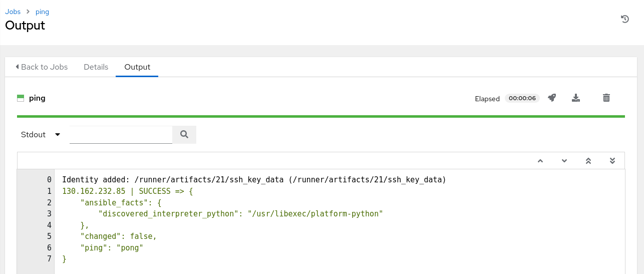
Task: Go Back to Jobs
Action: [x=42, y=67]
